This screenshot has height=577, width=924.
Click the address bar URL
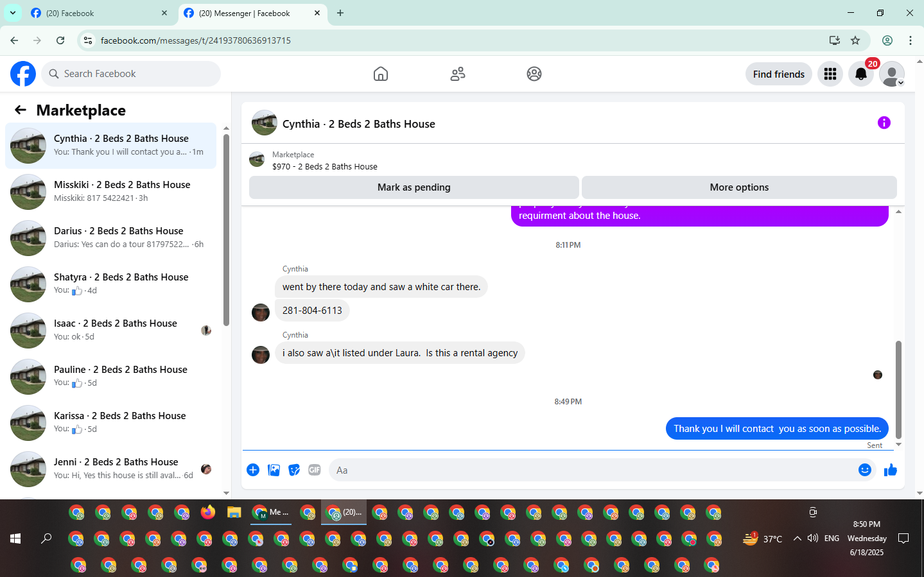[x=196, y=40]
